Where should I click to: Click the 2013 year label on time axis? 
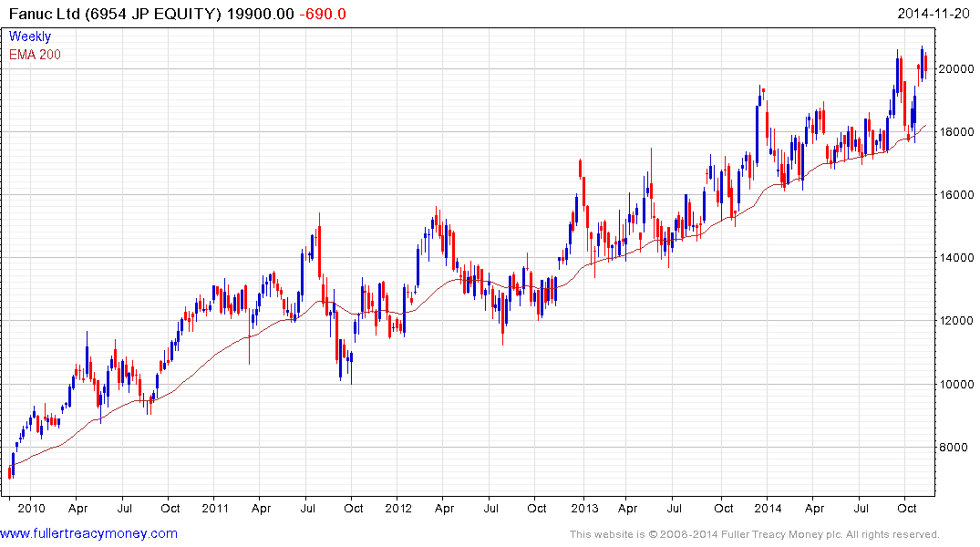[x=584, y=508]
